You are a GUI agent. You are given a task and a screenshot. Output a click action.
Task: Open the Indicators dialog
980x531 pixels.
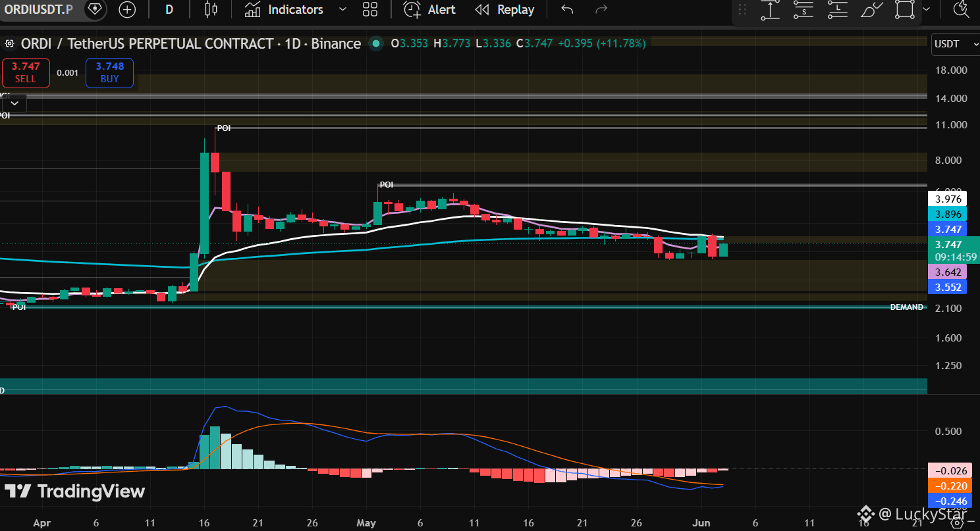pyautogui.click(x=284, y=9)
